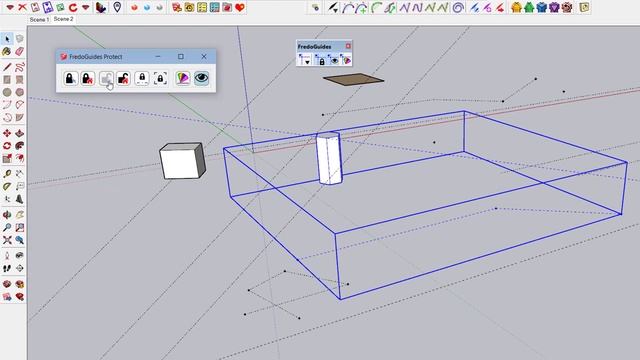The image size is (640, 360).
Task: Select the Tape Measure tool
Action: (x=7, y=174)
